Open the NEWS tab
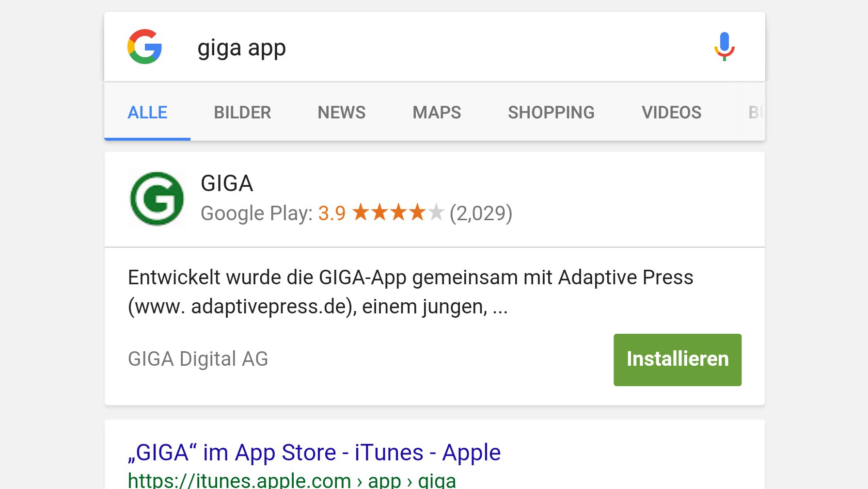This screenshot has height=489, width=868. pos(342,112)
